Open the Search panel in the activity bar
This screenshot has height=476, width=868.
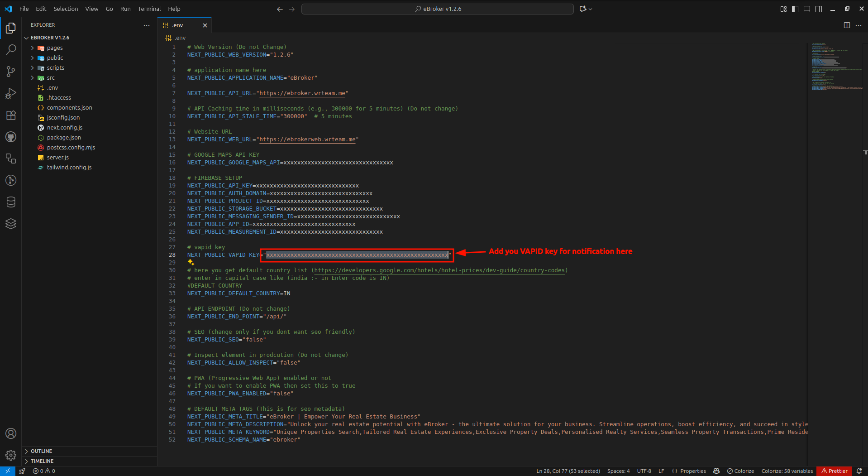pos(11,49)
